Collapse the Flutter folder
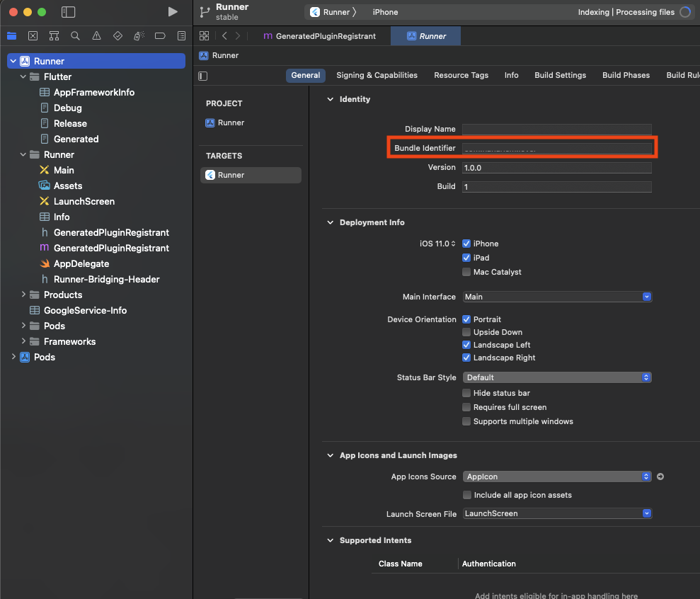 click(23, 77)
